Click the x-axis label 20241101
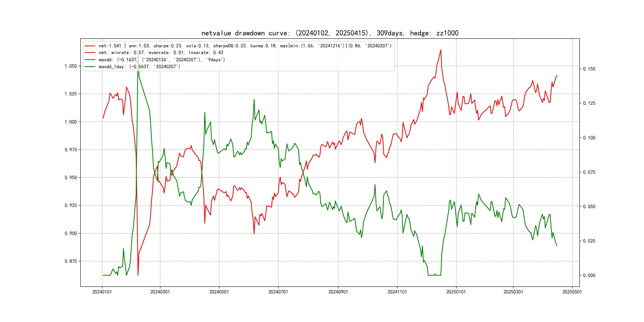 click(x=397, y=292)
